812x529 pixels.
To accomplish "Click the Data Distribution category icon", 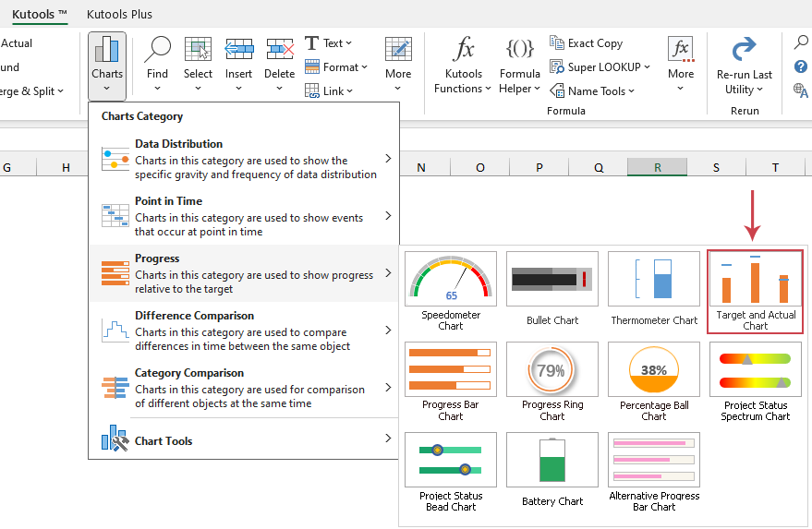I will 115,159.
